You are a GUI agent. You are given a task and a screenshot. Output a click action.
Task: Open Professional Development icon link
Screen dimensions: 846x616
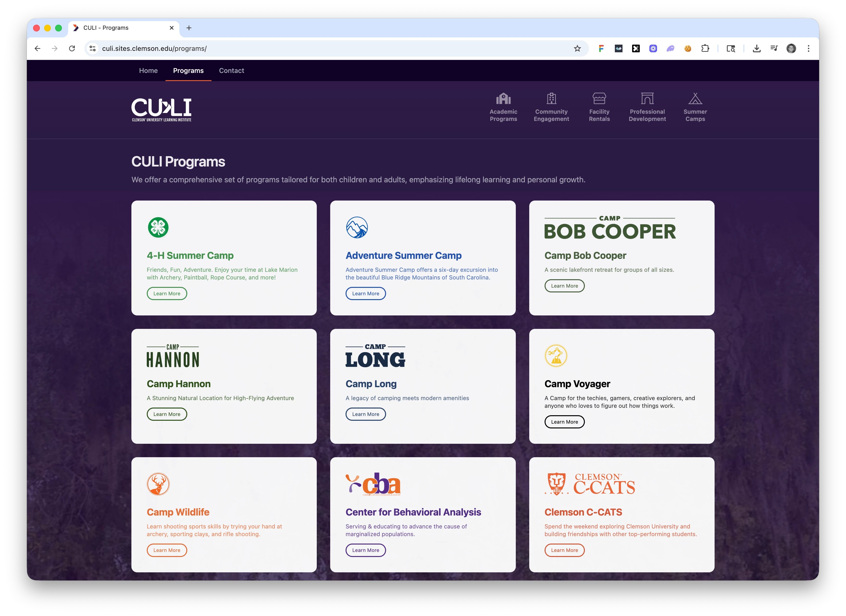[647, 99]
